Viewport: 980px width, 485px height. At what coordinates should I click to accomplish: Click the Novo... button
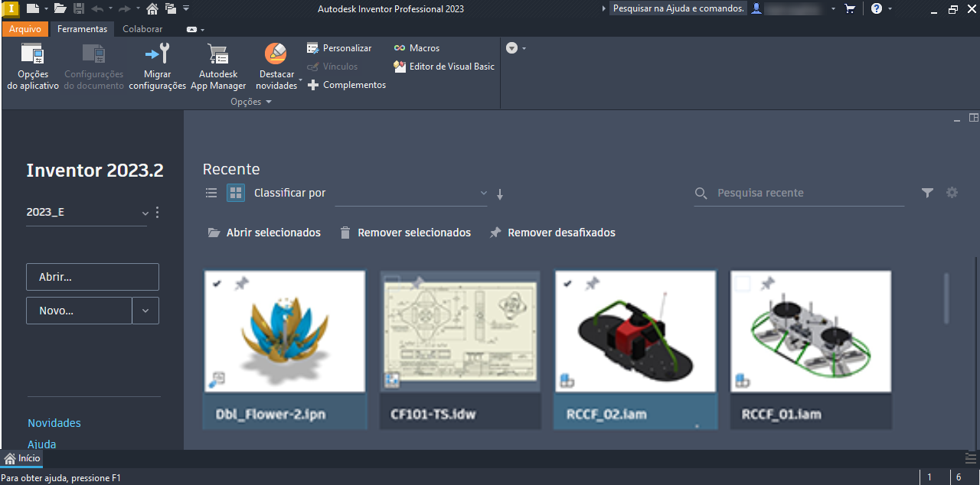tap(79, 311)
